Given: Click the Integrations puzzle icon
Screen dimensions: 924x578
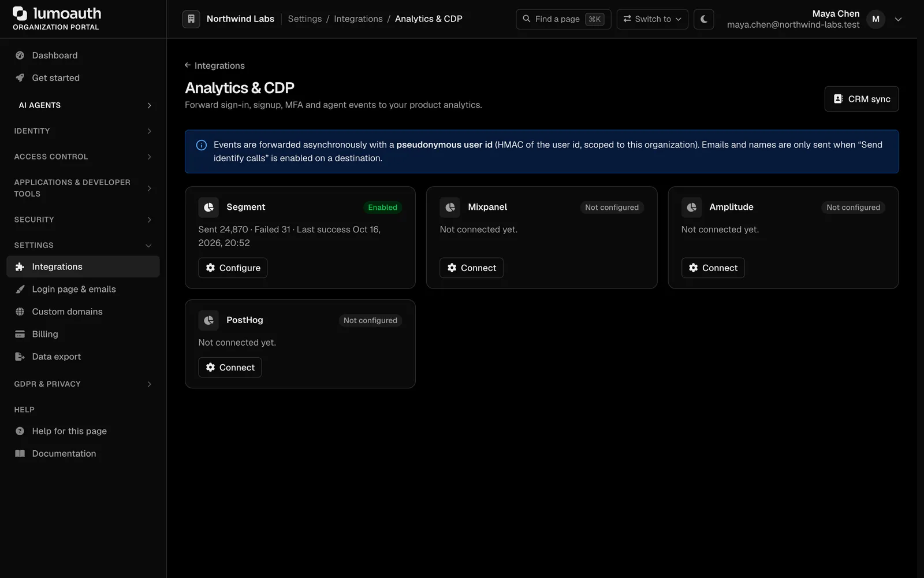Looking at the screenshot, I should tap(20, 267).
